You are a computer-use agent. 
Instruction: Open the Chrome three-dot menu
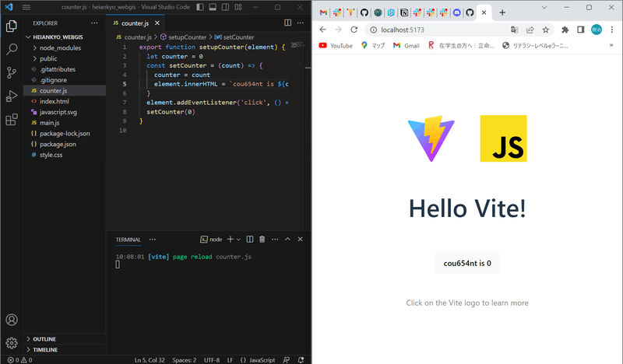pos(612,30)
